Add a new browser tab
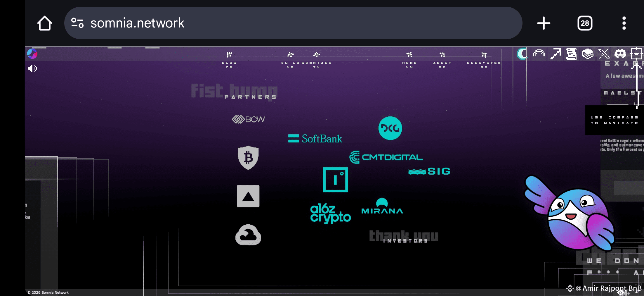 (544, 23)
